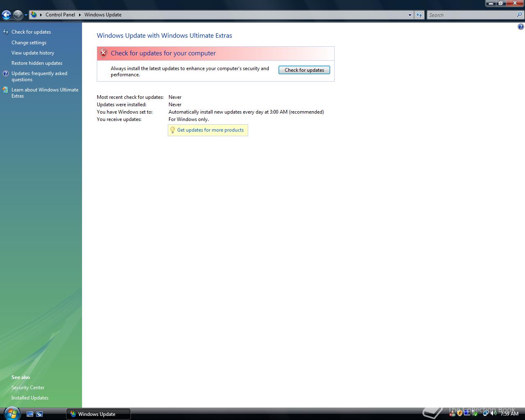
Task: Click Switch between windows in Quick Launch
Action: tap(39, 414)
